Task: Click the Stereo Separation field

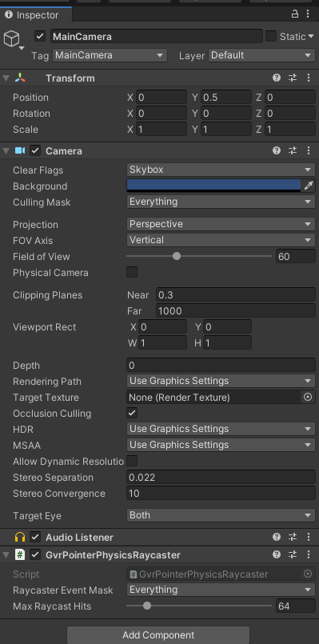Action: 221,478
